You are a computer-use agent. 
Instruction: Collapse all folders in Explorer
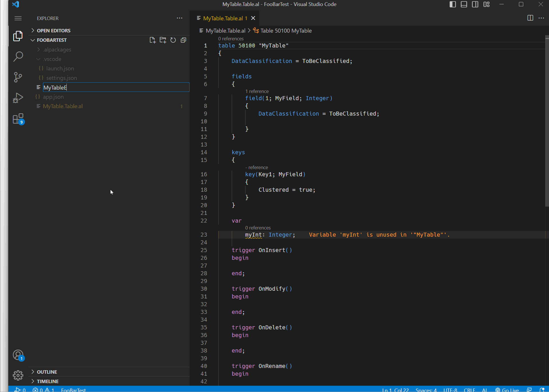click(183, 40)
